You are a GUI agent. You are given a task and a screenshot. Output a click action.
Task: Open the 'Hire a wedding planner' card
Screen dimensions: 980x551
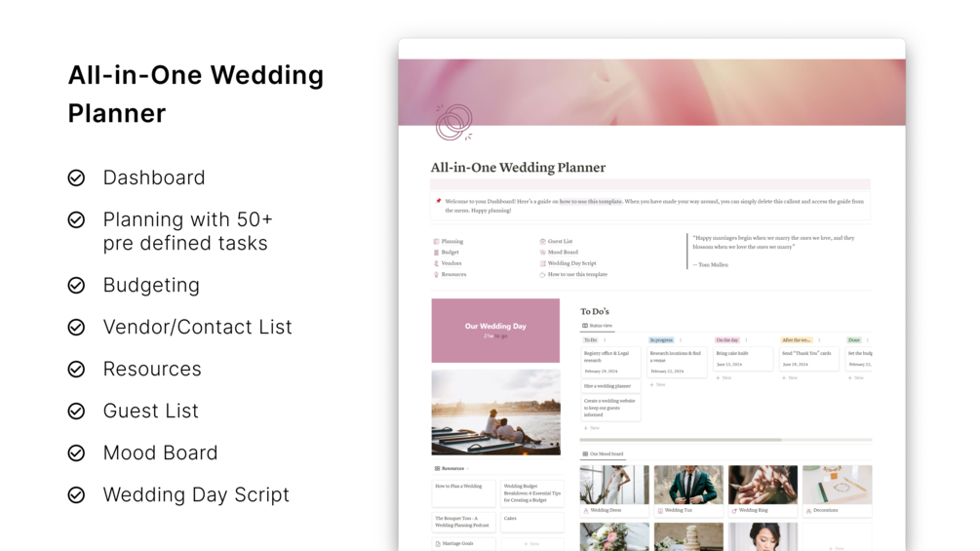(610, 386)
